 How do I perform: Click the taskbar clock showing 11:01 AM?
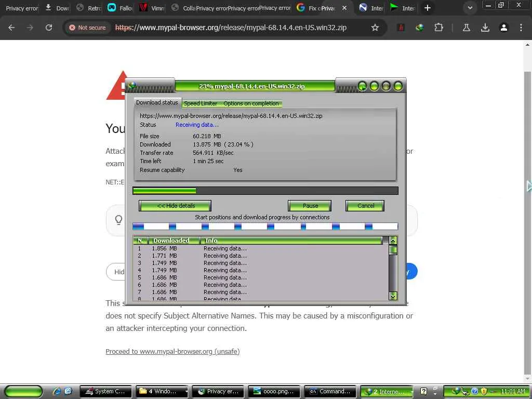[513, 392]
